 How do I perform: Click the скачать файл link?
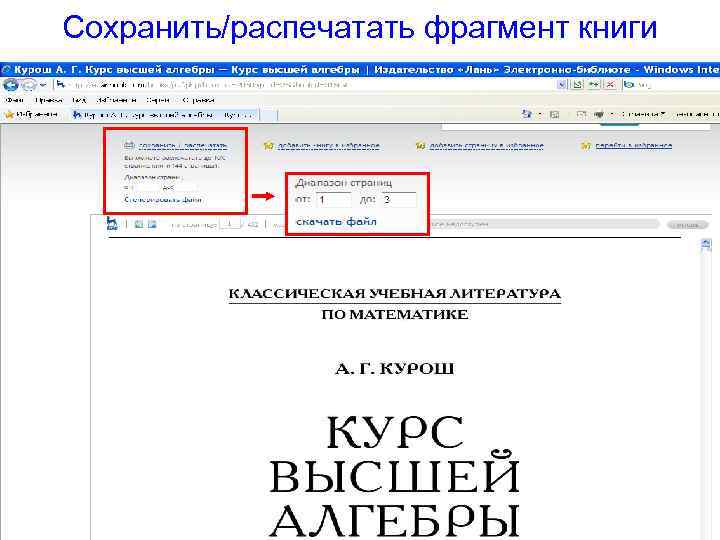point(336,222)
